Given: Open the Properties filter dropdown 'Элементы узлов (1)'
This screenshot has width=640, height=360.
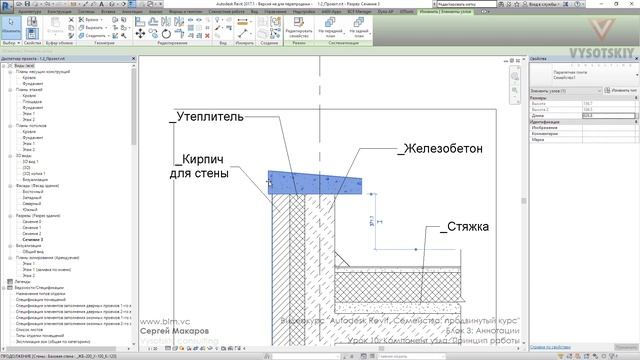Looking at the screenshot, I should point(566,91).
